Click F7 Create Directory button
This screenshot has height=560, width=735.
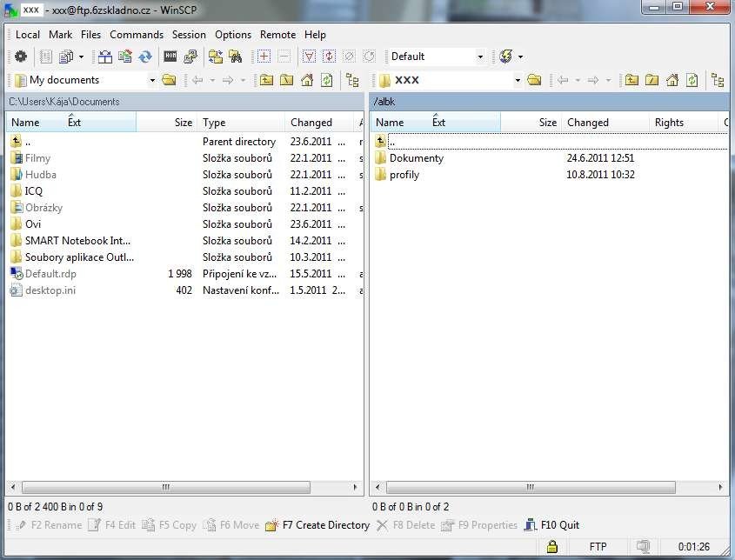click(317, 525)
